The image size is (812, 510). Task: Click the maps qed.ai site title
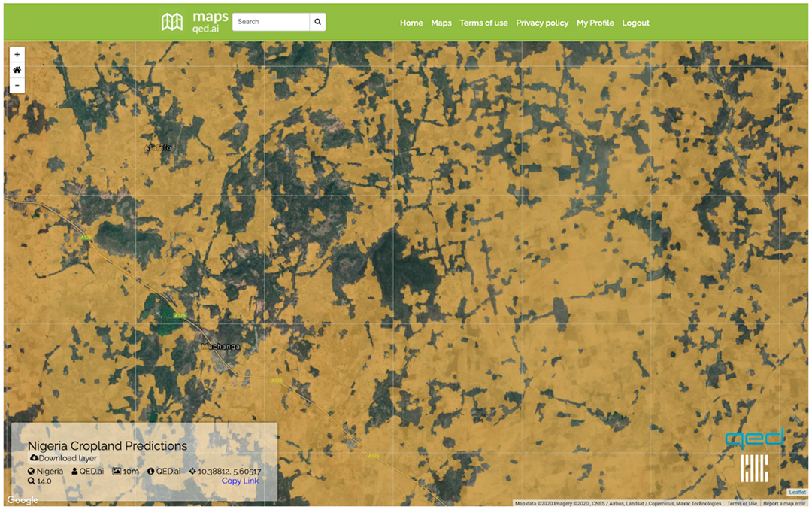pyautogui.click(x=211, y=23)
